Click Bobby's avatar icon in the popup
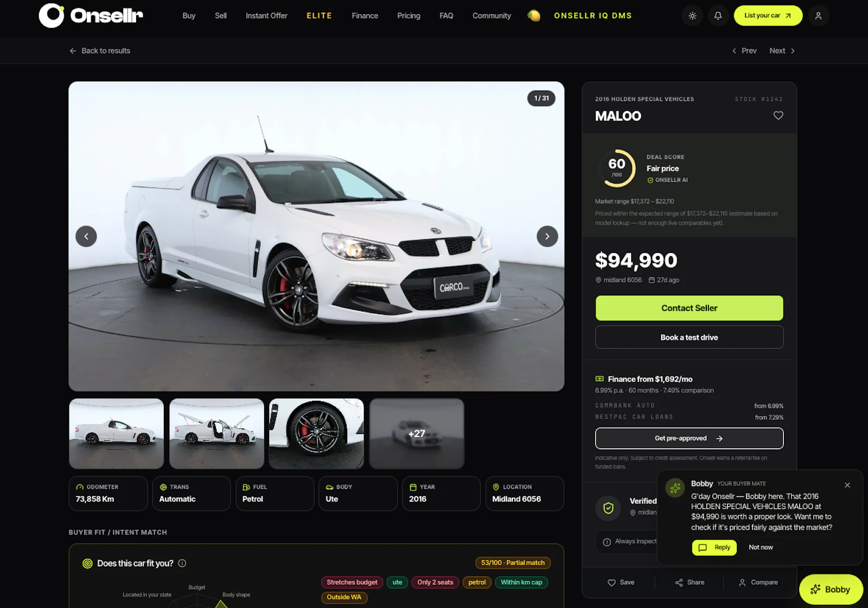The height and width of the screenshot is (608, 868). pos(675,488)
